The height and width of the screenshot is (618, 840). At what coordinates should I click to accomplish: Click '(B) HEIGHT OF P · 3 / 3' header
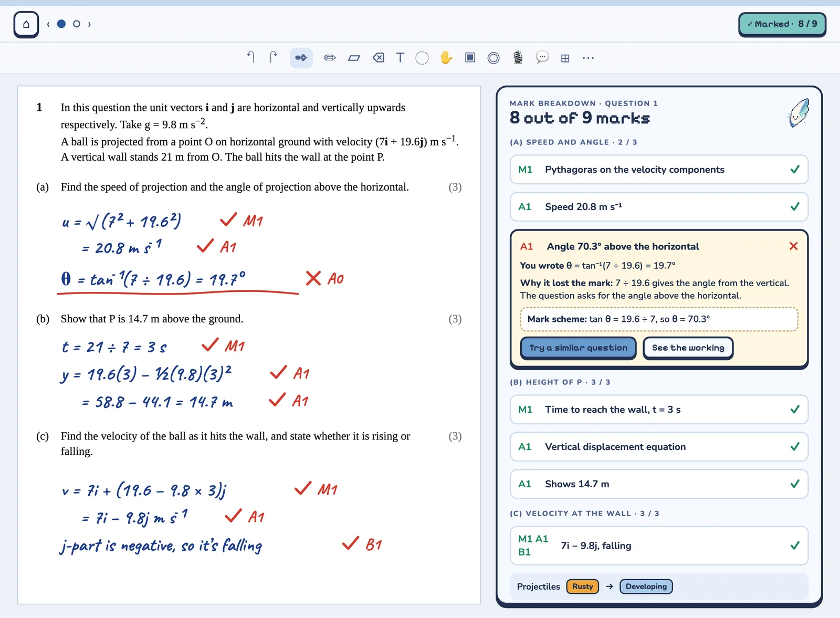tap(560, 382)
